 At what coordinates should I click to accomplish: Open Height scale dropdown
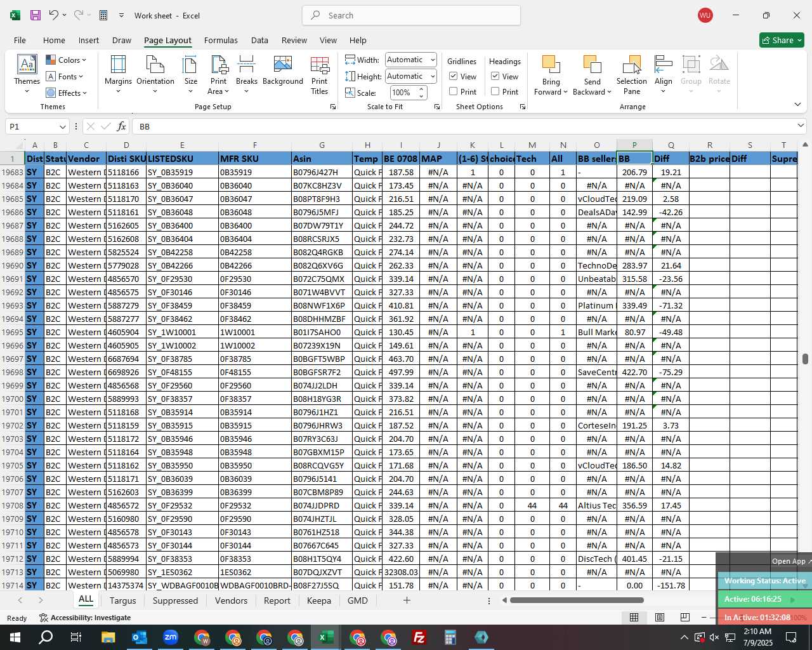click(x=433, y=76)
